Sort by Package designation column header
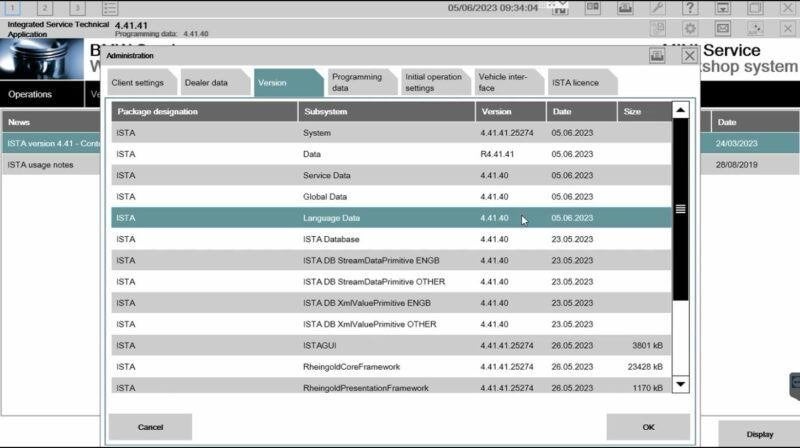The height and width of the screenshot is (448, 800). click(205, 112)
